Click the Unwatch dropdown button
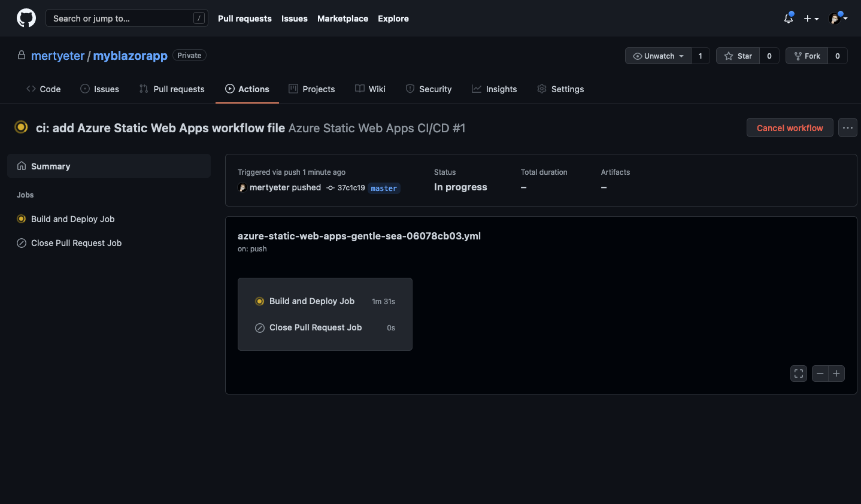The width and height of the screenshot is (861, 504). [658, 56]
